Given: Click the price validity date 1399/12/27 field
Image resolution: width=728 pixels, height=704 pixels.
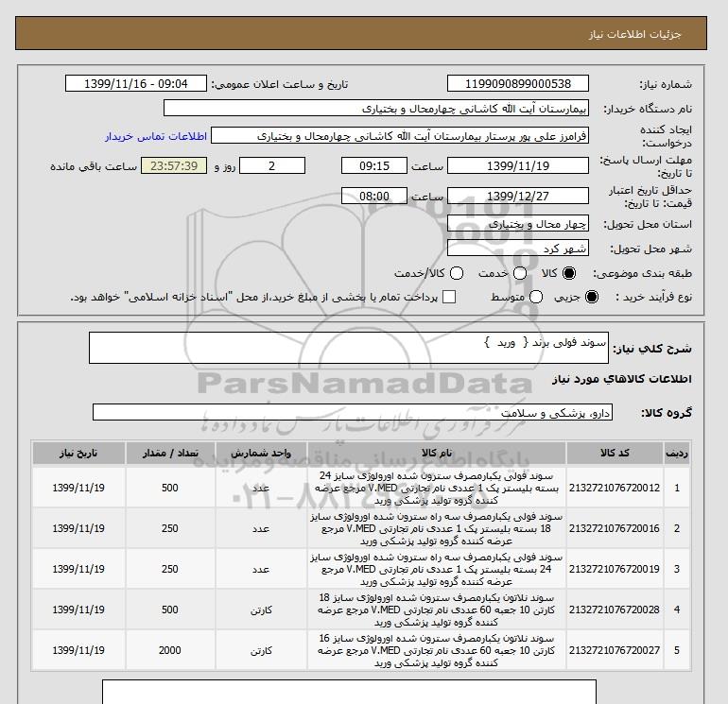Looking at the screenshot, I should 518,196.
